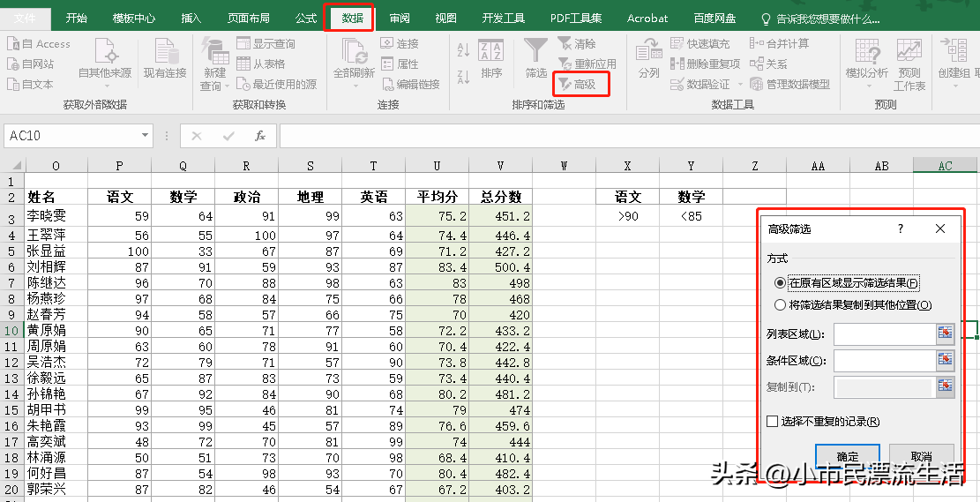The image size is (980, 502).
Task: Click the 列表区域 range selector button
Action: point(945,334)
